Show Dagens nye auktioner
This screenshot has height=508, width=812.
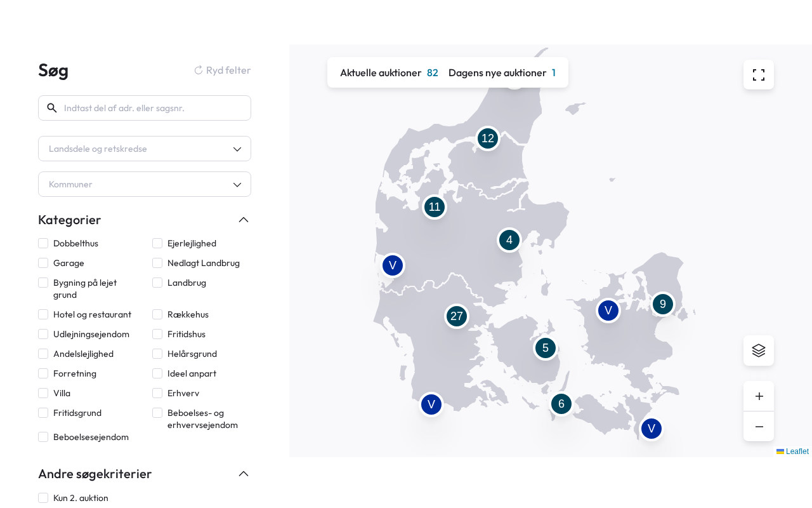coord(501,73)
